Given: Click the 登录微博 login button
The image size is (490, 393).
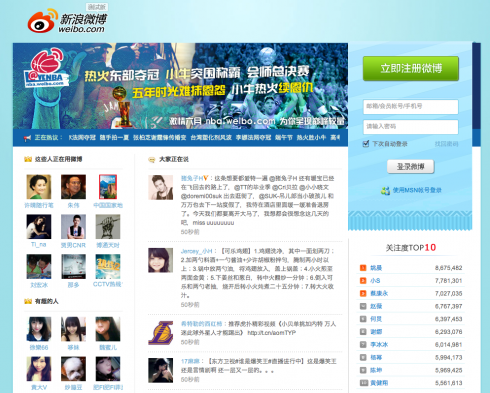Looking at the screenshot, I should coord(411,166).
